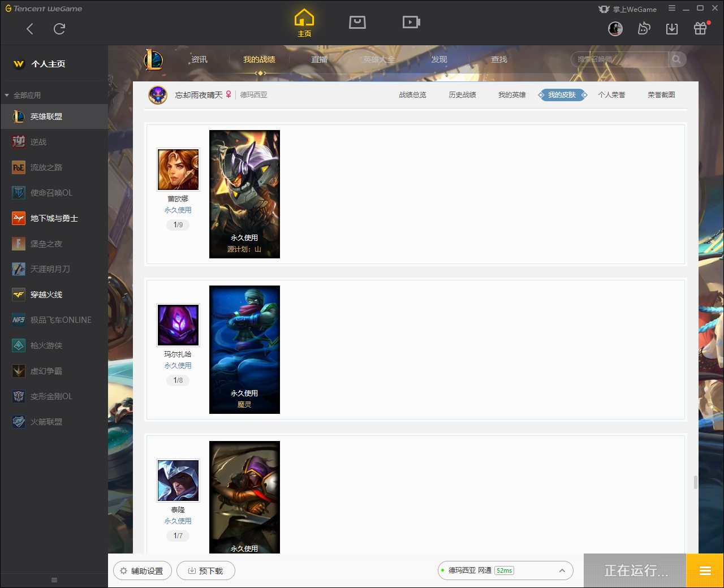Click the 1/7 skin count under 泰隆
Screen dimensions: 724x588
pyautogui.click(x=178, y=536)
